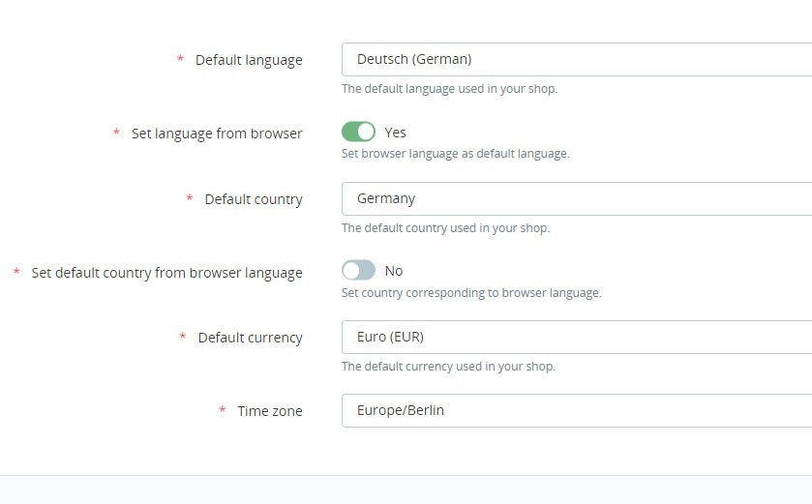Image resolution: width=812 pixels, height=504 pixels.
Task: Click the Default language field label
Action: click(x=249, y=60)
